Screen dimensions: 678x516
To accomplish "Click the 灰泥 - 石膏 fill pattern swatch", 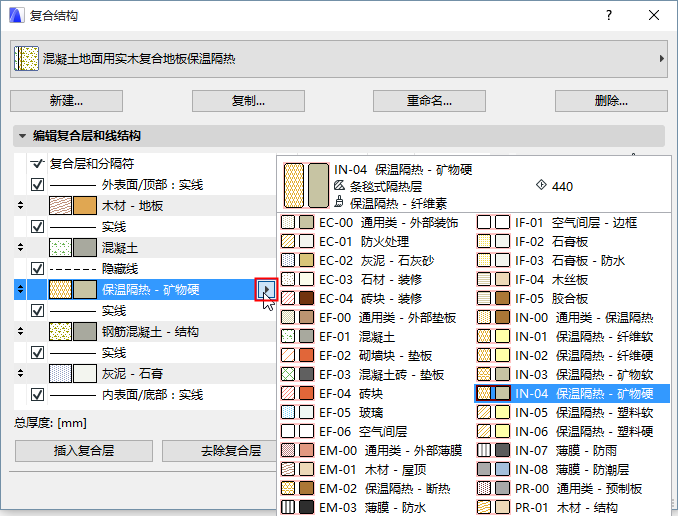I will [60, 373].
